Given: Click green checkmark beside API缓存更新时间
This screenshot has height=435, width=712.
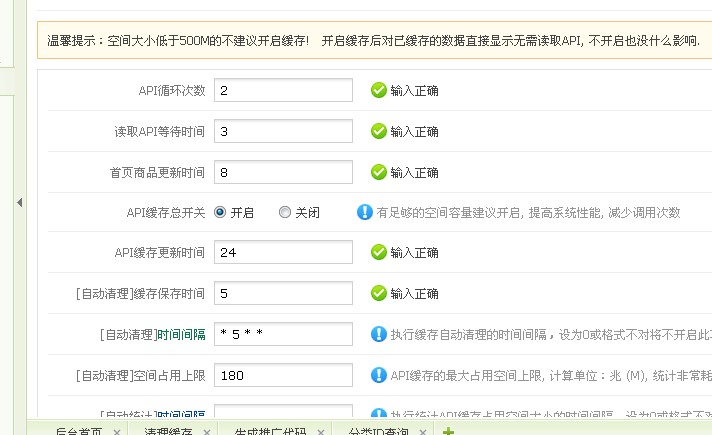Looking at the screenshot, I should 378,253.
